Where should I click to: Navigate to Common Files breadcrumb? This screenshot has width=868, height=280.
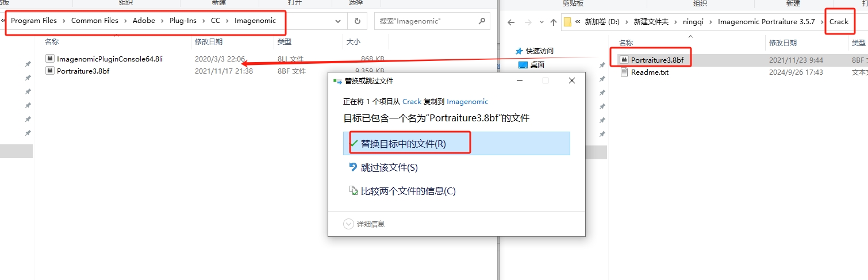95,21
